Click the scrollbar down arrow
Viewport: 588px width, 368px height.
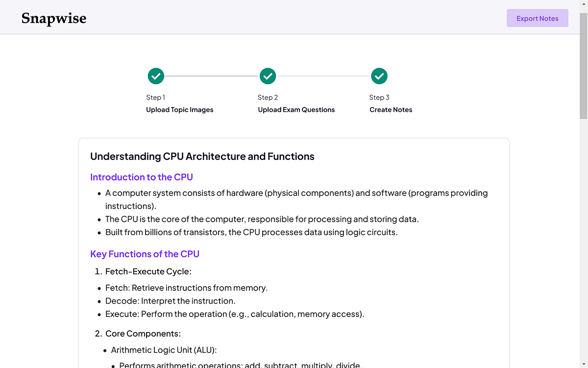pos(584,364)
